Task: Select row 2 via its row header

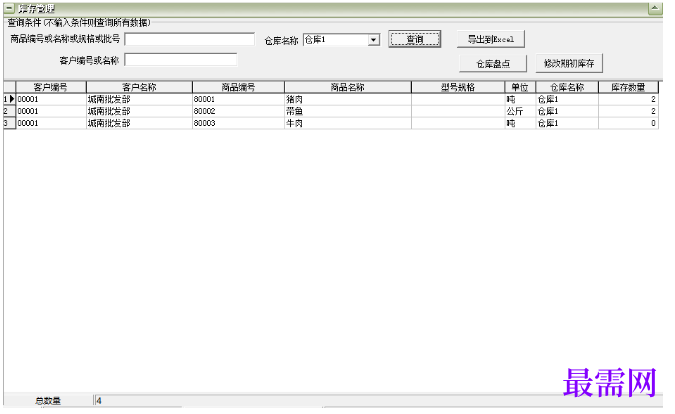Action: pos(9,111)
